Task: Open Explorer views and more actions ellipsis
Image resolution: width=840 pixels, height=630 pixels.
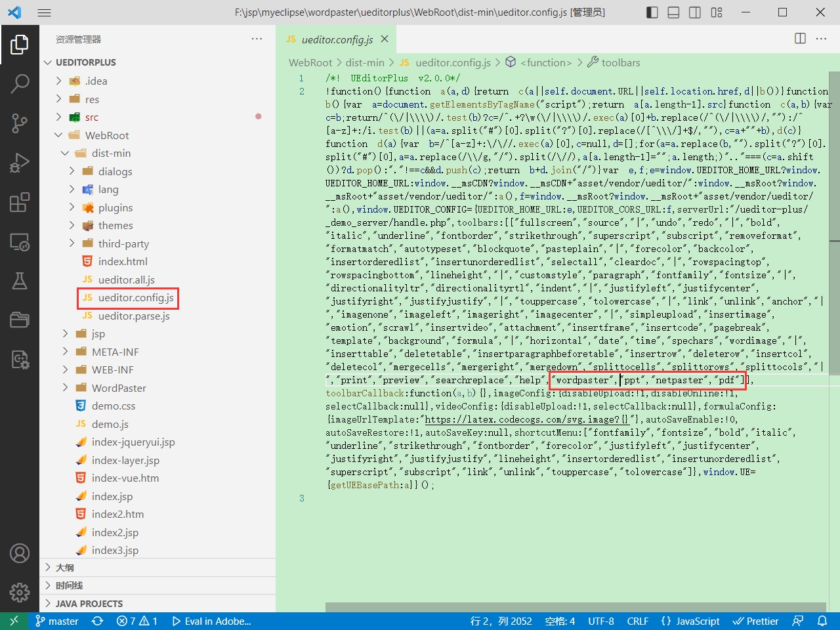Action: pyautogui.click(x=257, y=39)
